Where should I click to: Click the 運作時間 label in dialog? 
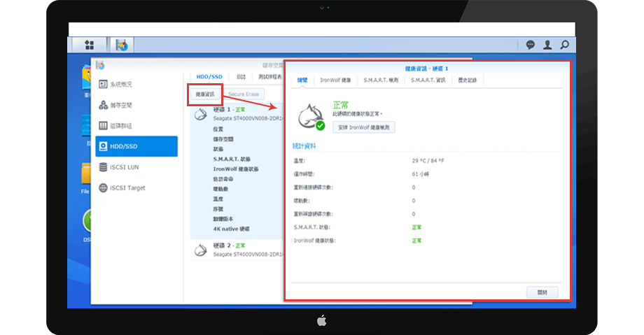click(304, 174)
